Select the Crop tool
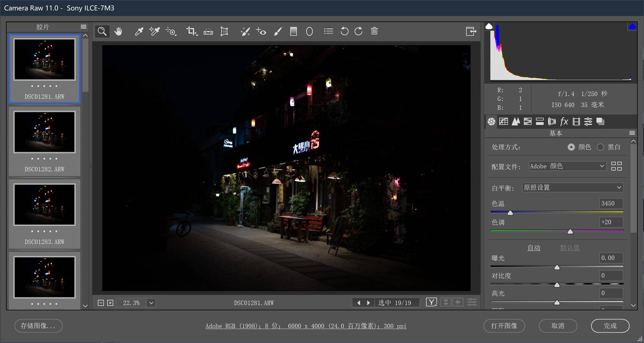 [x=191, y=31]
